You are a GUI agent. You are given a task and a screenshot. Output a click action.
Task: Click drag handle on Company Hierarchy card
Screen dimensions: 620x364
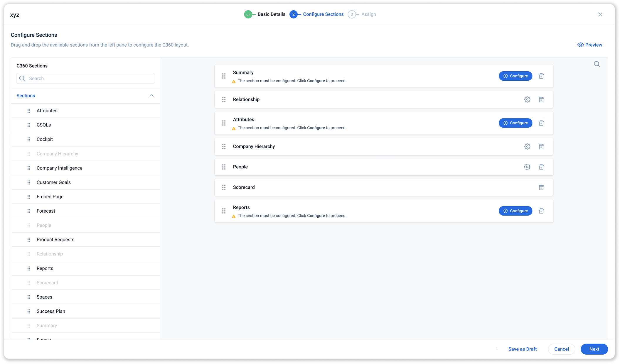pos(224,146)
